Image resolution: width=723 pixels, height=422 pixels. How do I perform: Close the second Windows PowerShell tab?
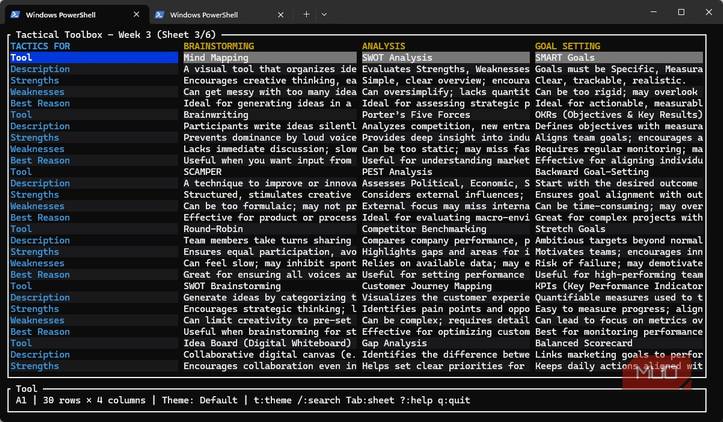point(280,14)
